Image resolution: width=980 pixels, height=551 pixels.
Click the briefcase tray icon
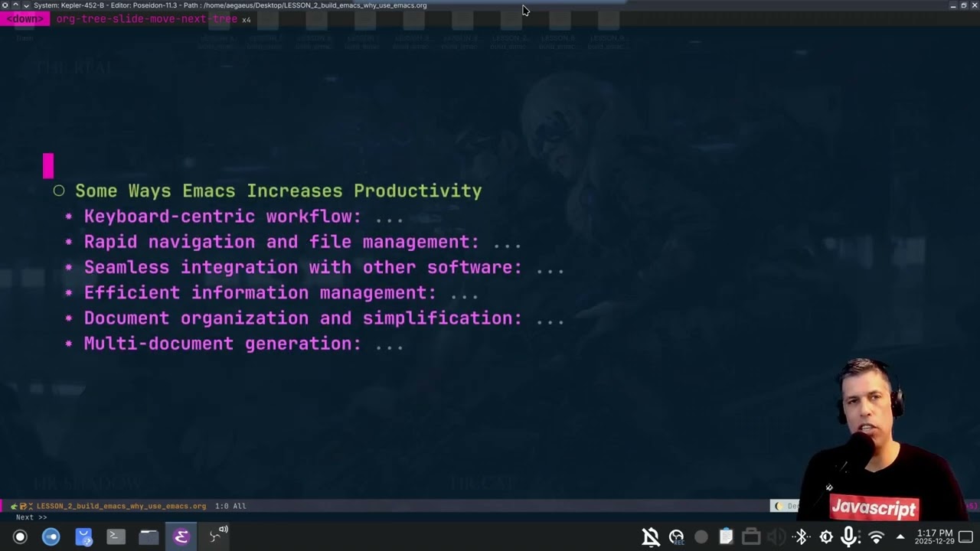[751, 537]
